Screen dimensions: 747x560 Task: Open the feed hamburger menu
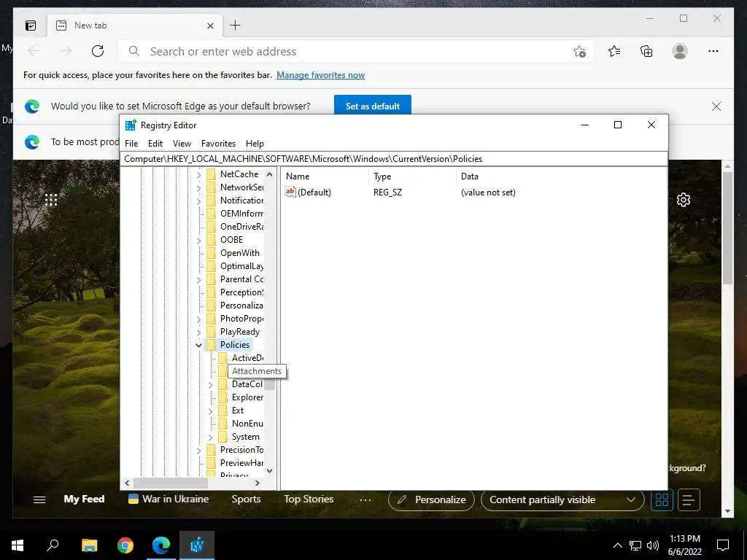pos(39,499)
